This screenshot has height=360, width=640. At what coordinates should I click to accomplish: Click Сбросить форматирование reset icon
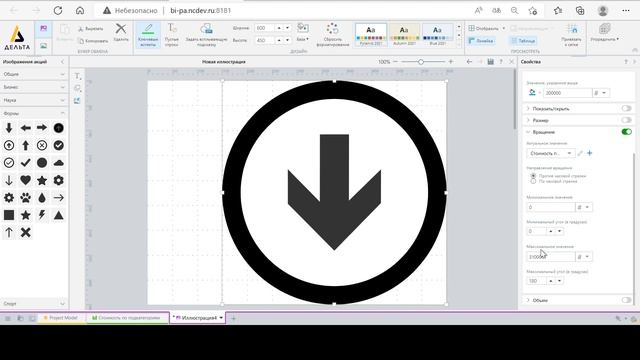333,29
